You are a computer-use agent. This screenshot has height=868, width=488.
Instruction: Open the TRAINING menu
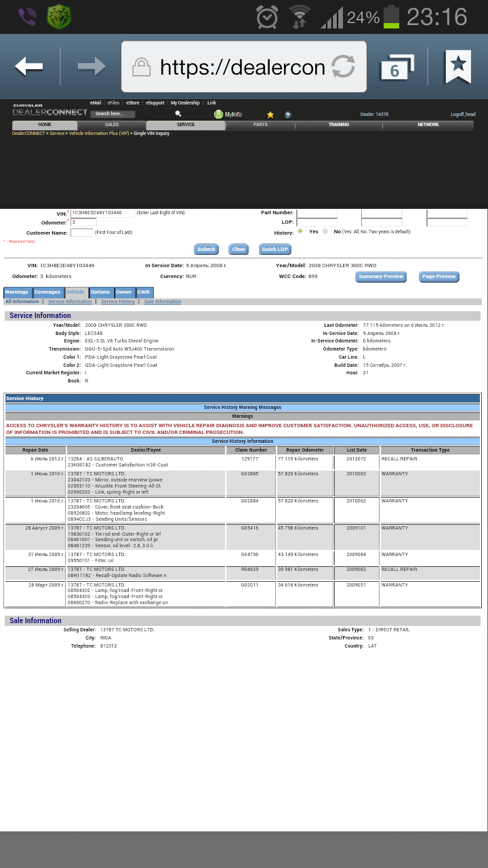[339, 125]
